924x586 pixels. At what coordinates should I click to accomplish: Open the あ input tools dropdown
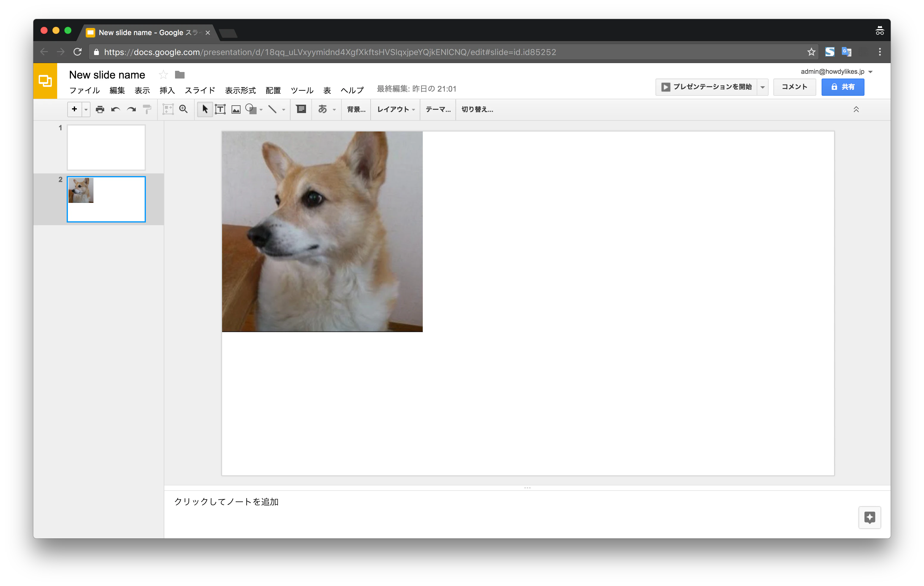coord(327,109)
